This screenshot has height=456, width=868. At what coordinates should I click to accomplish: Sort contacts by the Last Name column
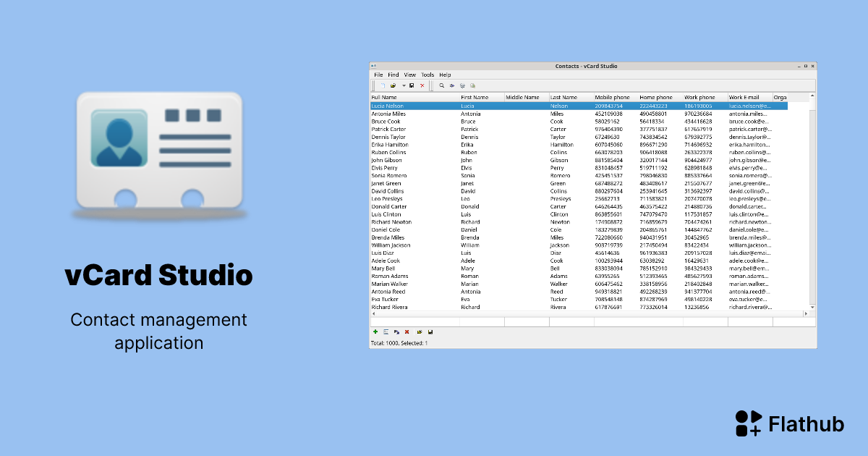(x=564, y=96)
